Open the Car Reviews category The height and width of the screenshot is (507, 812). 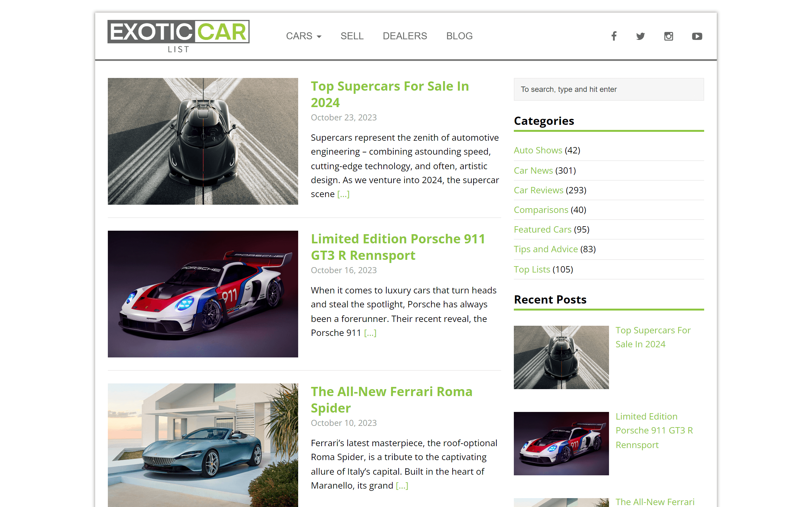538,190
